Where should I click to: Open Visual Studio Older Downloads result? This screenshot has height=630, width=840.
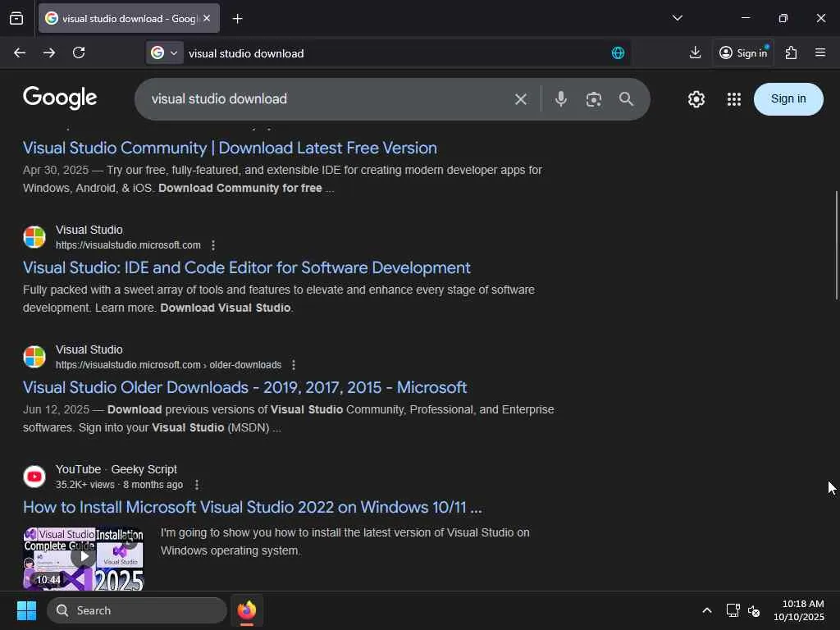[x=244, y=387]
